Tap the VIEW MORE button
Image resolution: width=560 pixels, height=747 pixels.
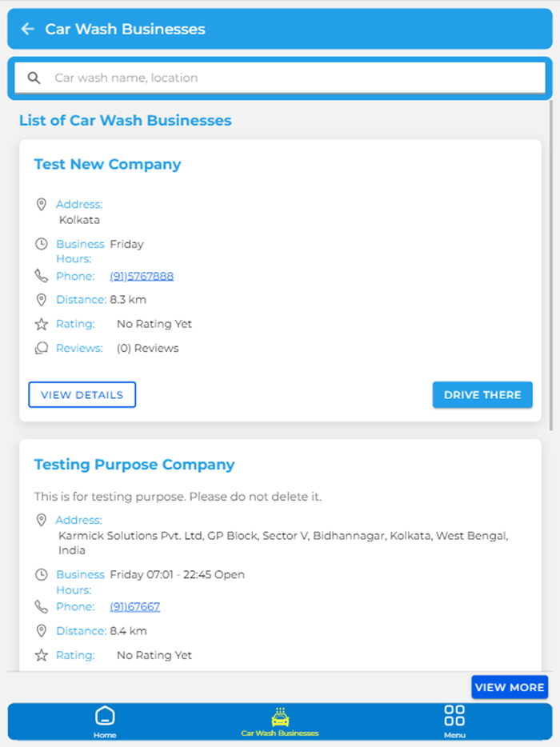(510, 686)
